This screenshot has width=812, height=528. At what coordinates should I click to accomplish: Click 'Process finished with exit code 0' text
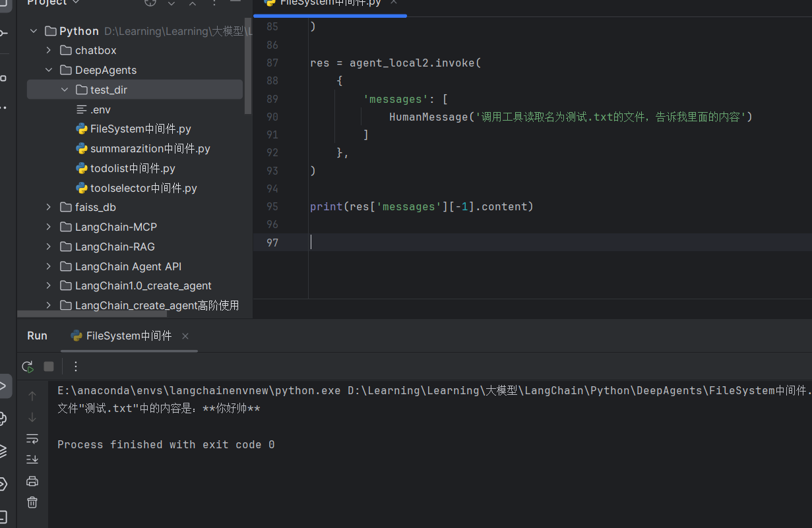(166, 445)
